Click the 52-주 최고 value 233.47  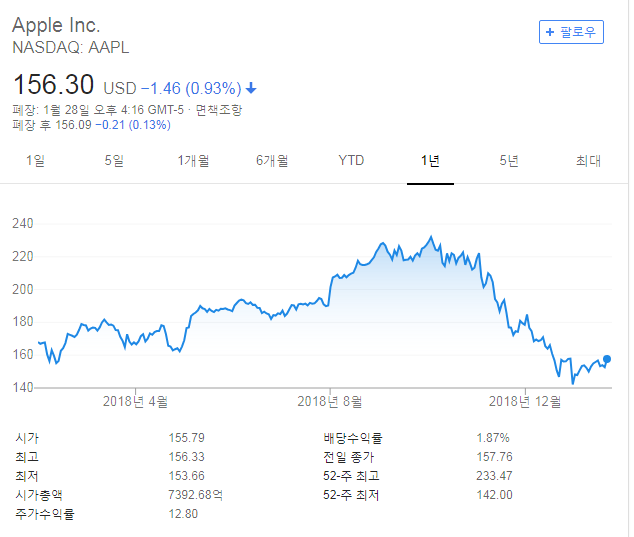point(494,475)
